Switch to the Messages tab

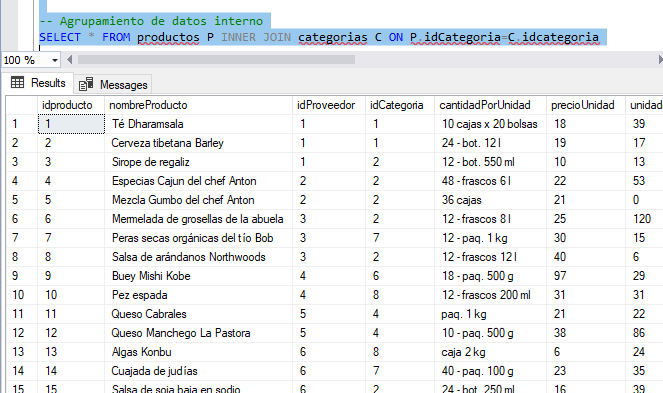click(x=113, y=84)
